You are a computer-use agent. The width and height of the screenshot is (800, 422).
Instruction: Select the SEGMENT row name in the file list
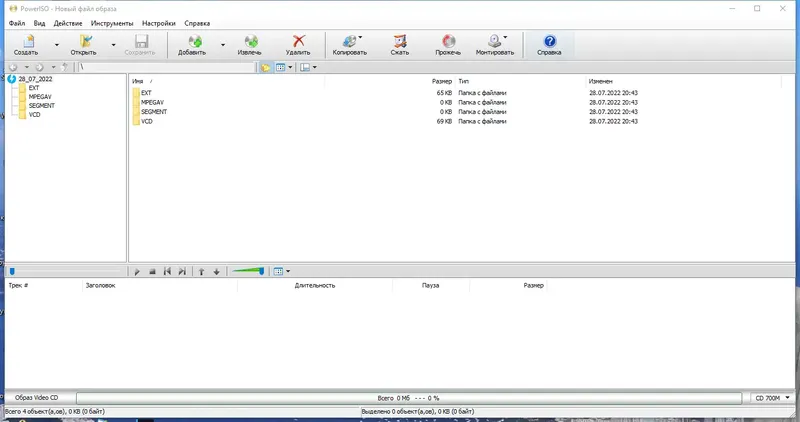click(154, 112)
